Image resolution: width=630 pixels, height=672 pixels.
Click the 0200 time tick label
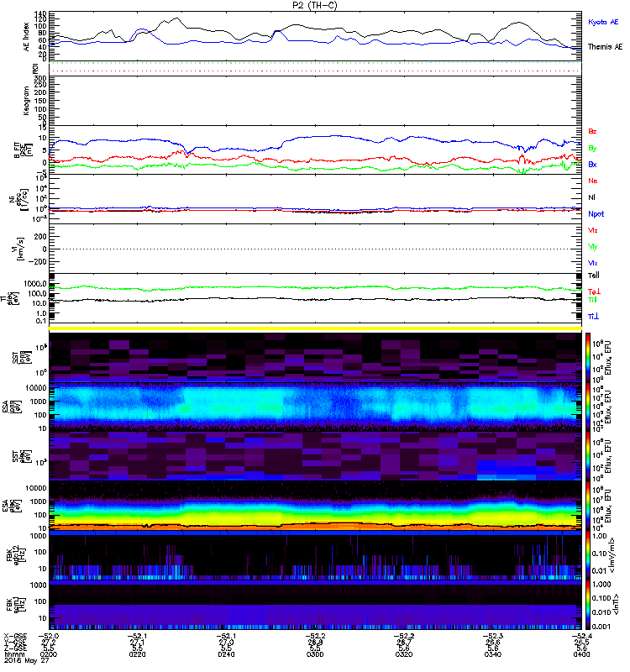coord(49,654)
